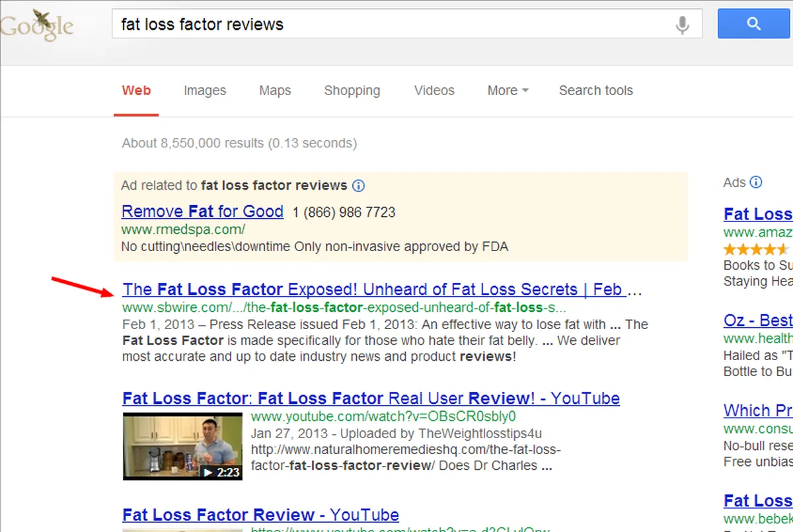Open Search tools

tap(596, 91)
